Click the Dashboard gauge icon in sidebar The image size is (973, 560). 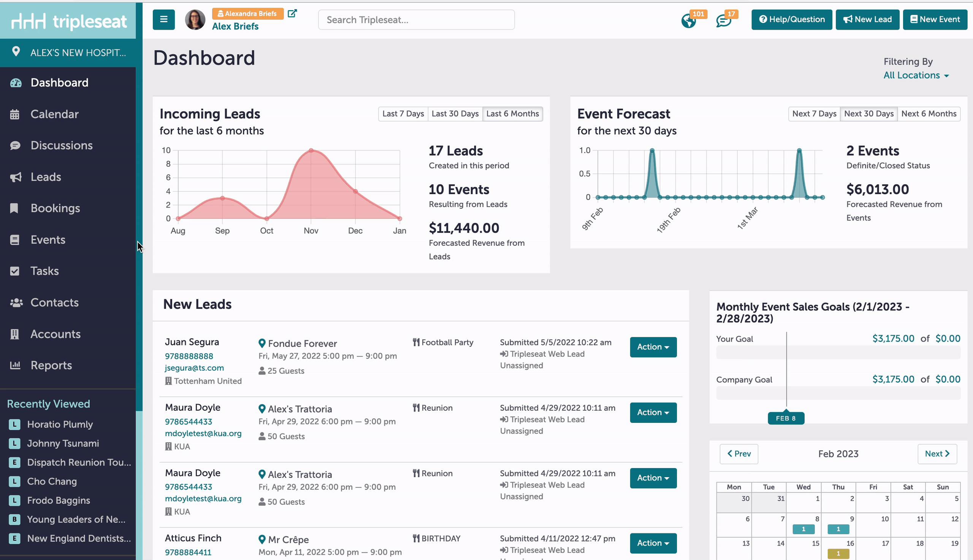[15, 83]
